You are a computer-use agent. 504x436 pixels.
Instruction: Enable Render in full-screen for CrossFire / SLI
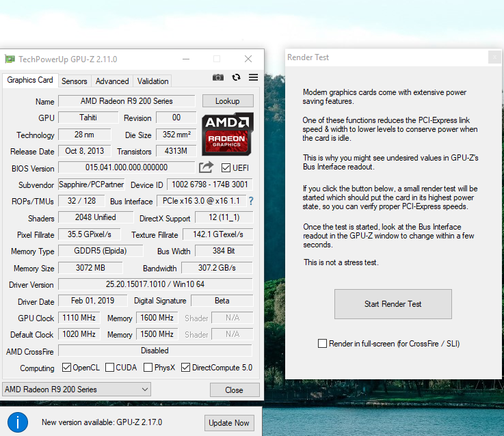click(322, 344)
